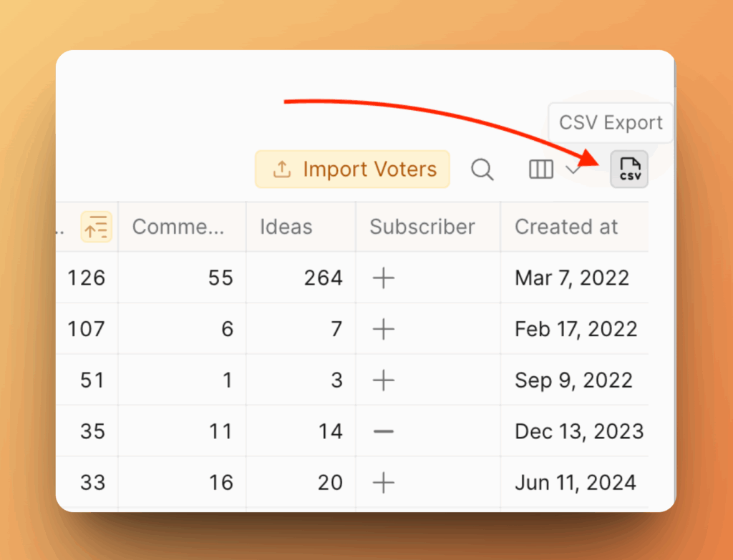
Task: Toggle subscriber status for the Mar 7, 2022 row
Action: tap(383, 277)
